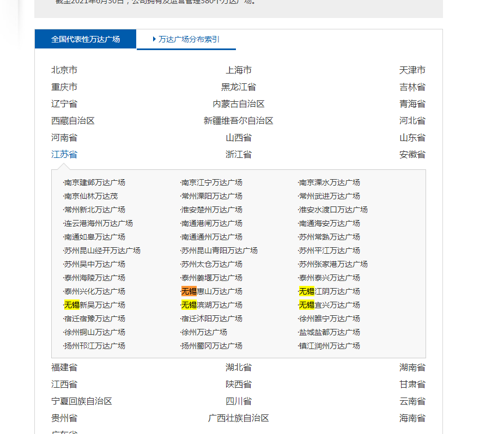Select the 云南省 province
The width and height of the screenshot is (504, 434).
point(412,401)
